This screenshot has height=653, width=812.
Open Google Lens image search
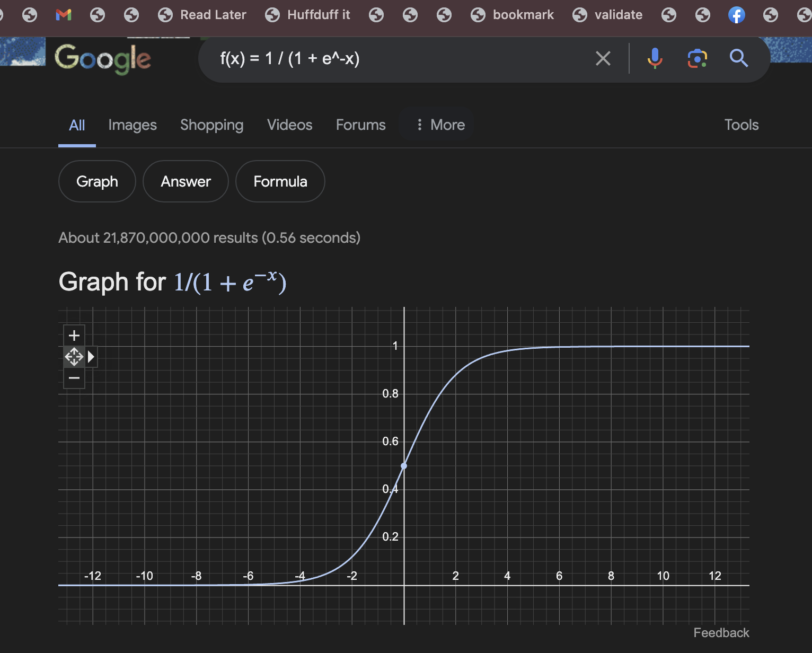tap(697, 58)
